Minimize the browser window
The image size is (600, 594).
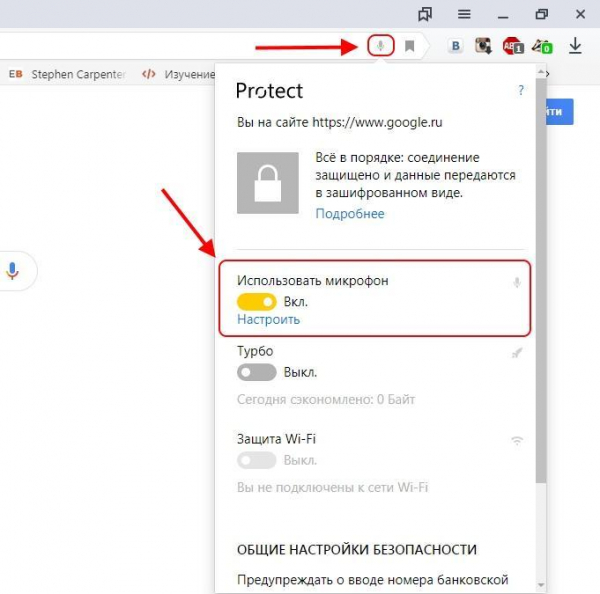click(x=503, y=17)
